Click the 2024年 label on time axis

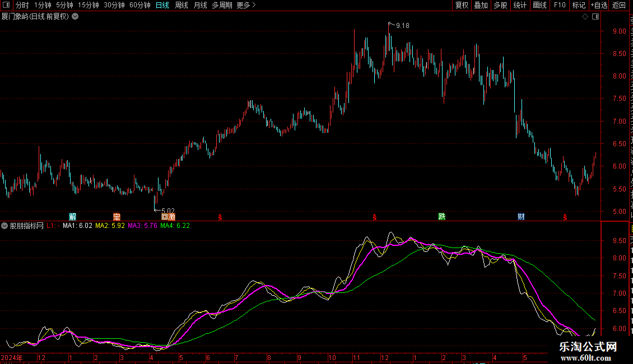12,357
